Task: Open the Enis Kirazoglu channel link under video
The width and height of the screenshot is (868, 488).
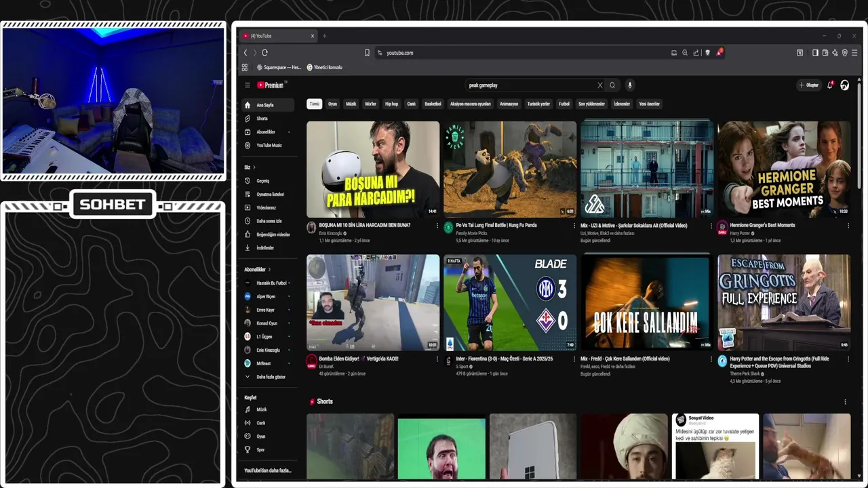Action: click(x=331, y=233)
